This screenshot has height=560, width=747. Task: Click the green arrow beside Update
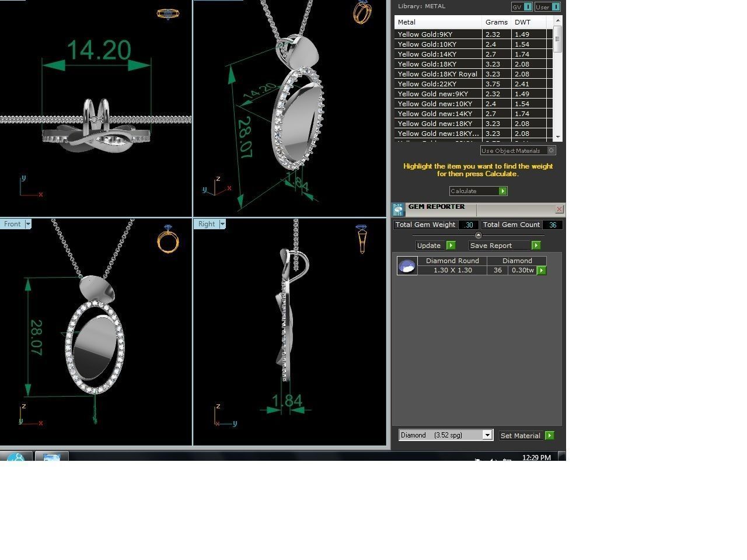(451, 246)
